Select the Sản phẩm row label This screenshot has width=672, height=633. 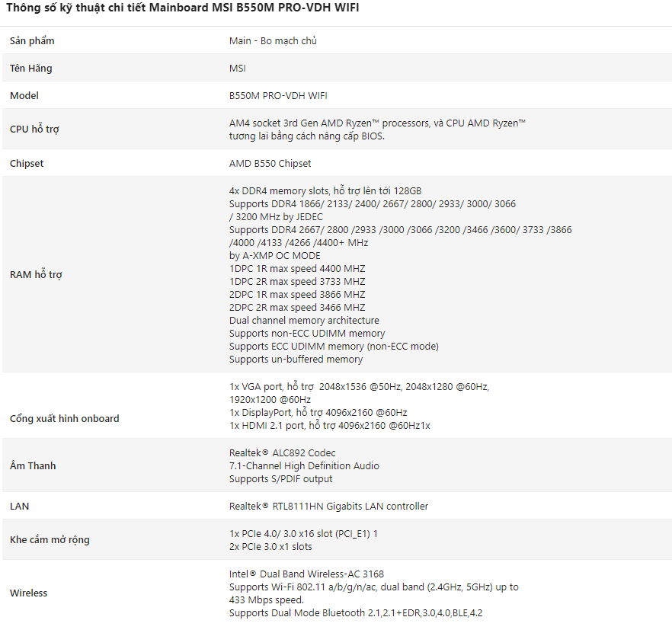[32, 40]
